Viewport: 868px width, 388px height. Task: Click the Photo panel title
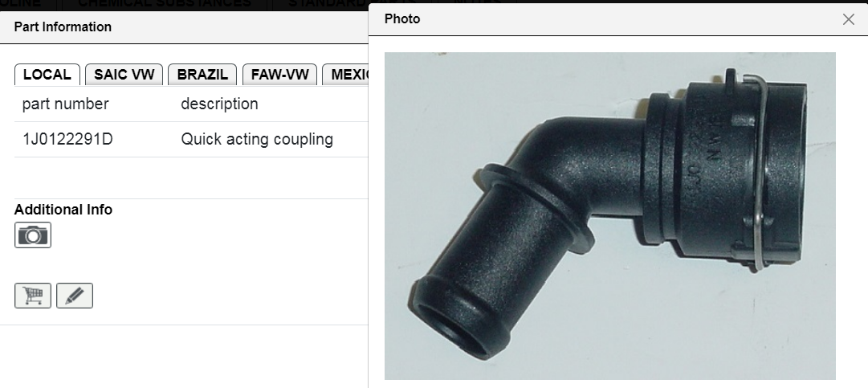tap(402, 18)
